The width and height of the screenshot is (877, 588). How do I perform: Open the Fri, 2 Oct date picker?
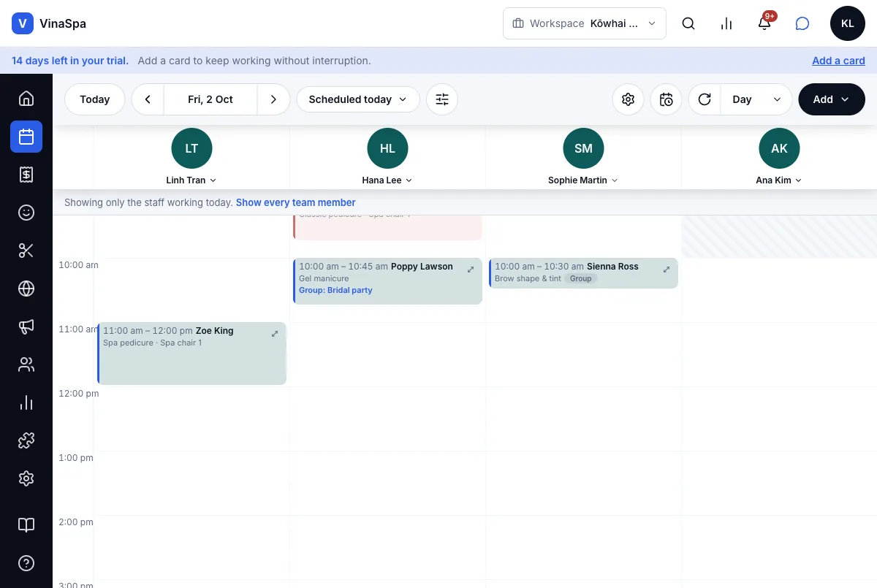point(210,99)
